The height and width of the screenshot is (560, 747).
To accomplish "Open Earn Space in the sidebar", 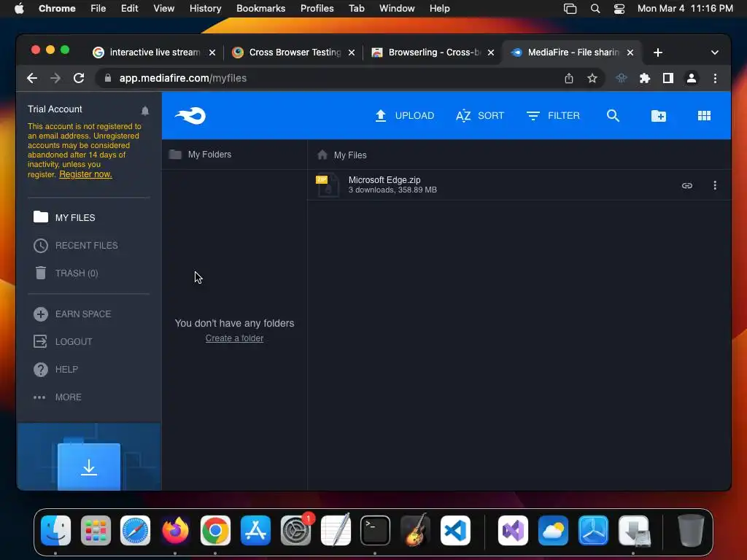I will [x=72, y=314].
